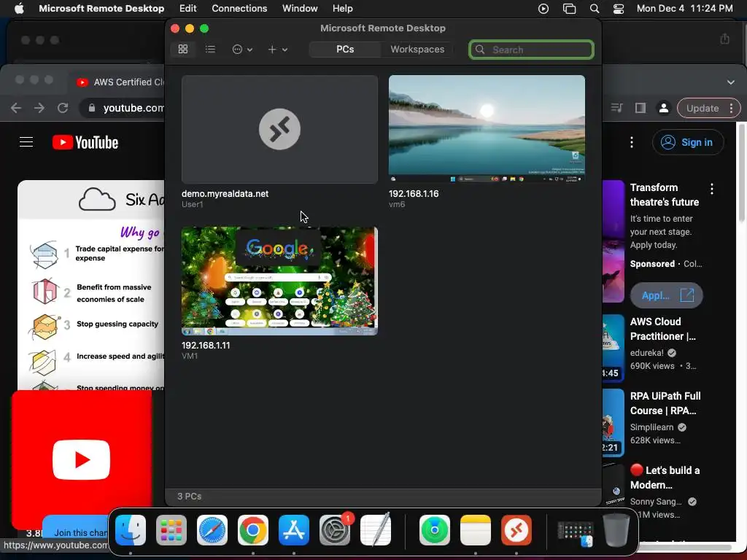Go forward in the Chrome window
Screen dimensions: 747x560
[x=39, y=108]
